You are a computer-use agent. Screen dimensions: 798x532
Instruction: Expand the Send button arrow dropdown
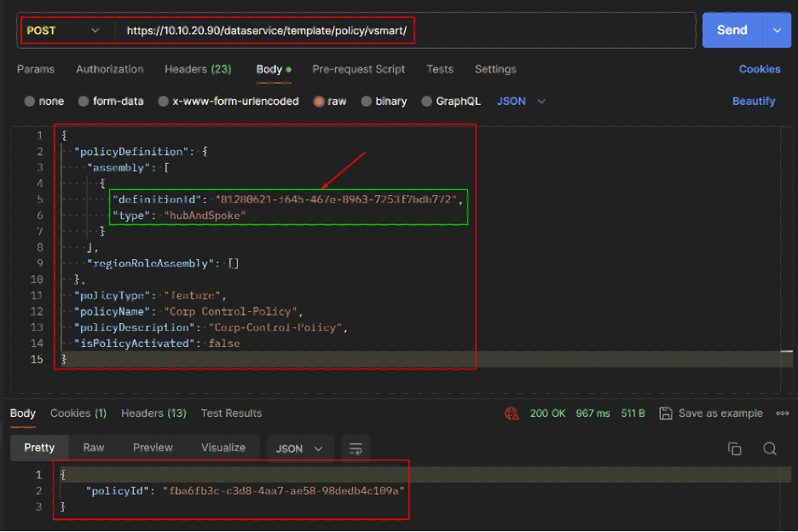pos(776,30)
